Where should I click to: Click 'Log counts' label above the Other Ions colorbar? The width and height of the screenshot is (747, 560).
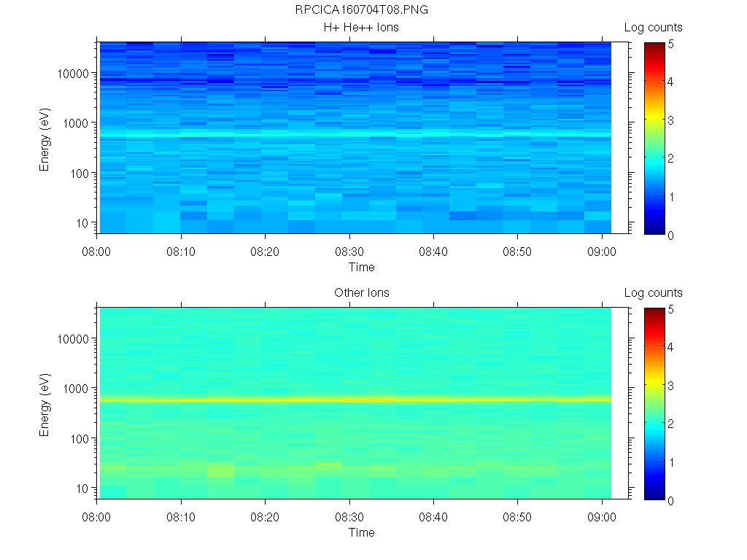[653, 293]
